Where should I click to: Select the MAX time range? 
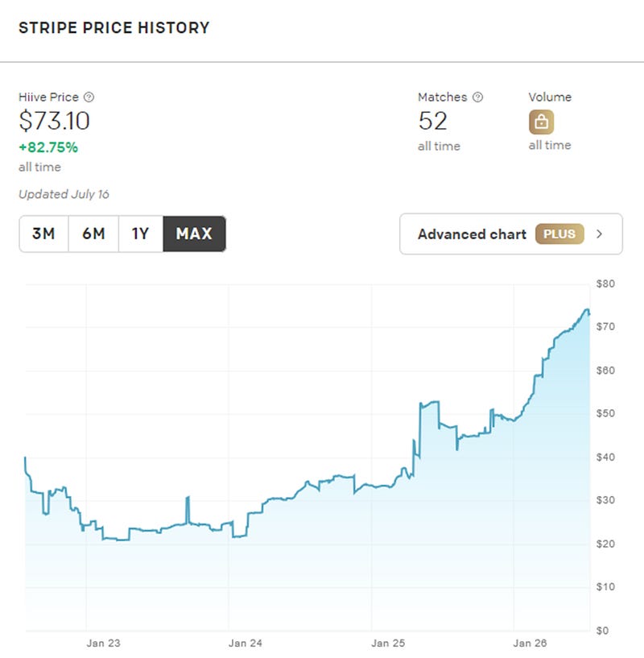pos(194,234)
